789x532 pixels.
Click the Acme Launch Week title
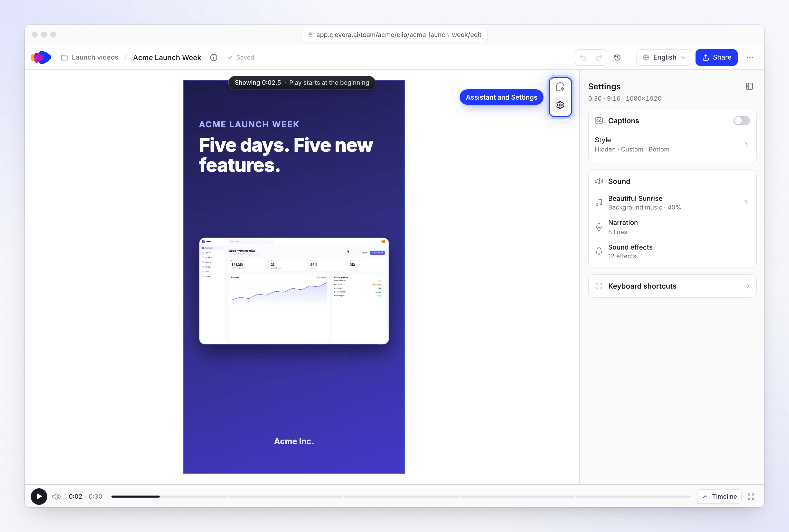point(167,57)
